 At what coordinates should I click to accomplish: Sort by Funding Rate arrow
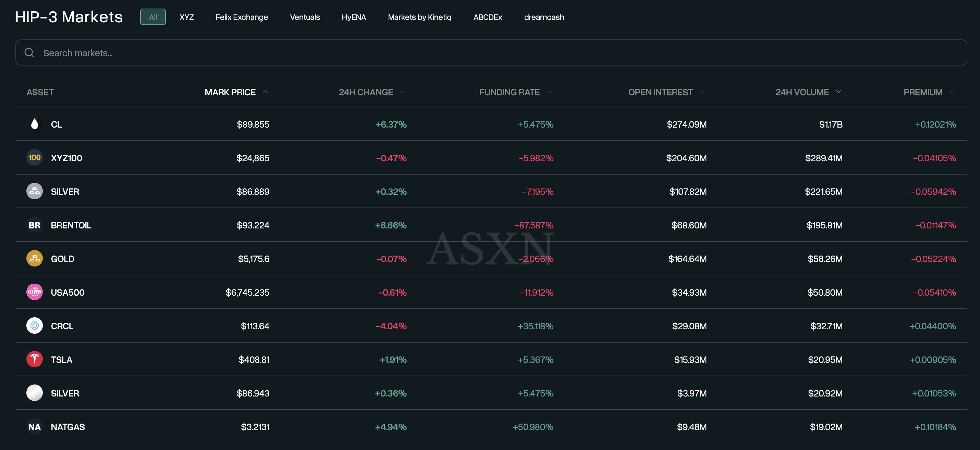[x=549, y=92]
